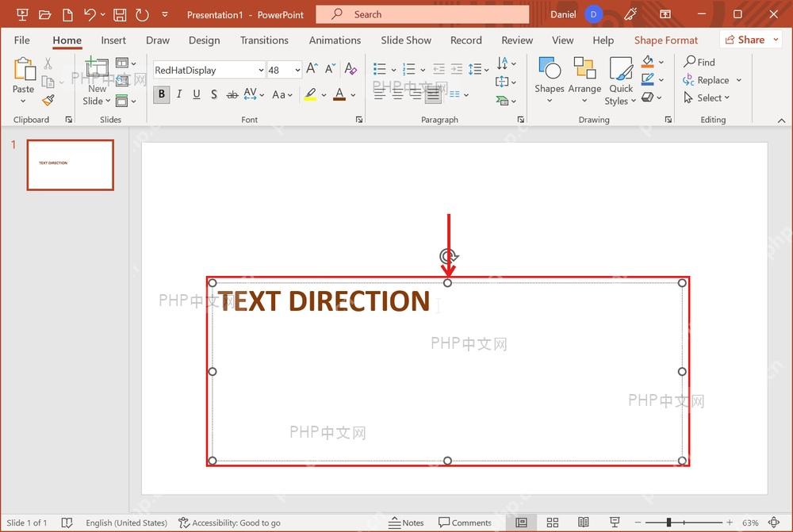Switch to the Insert tab
793x532 pixels.
pos(113,40)
